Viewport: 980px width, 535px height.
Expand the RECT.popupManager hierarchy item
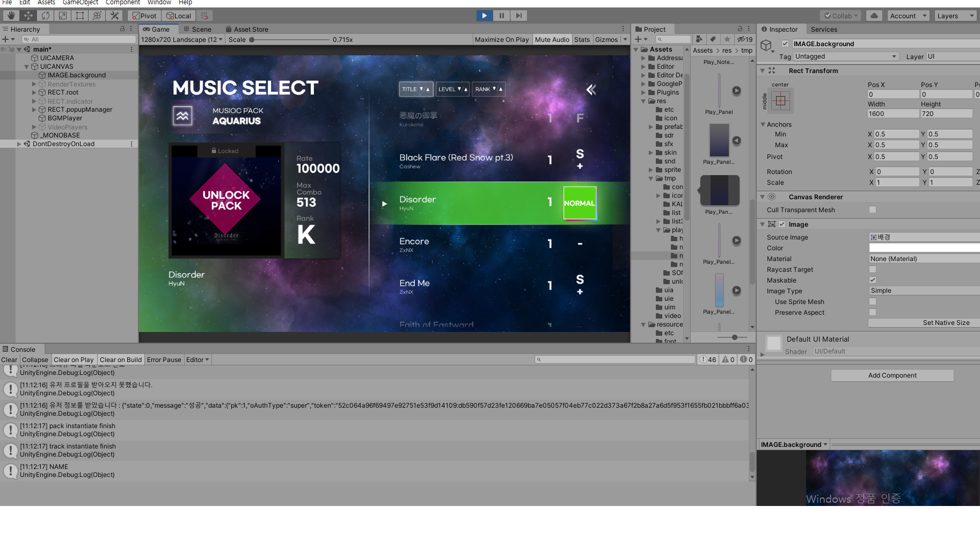(x=34, y=110)
